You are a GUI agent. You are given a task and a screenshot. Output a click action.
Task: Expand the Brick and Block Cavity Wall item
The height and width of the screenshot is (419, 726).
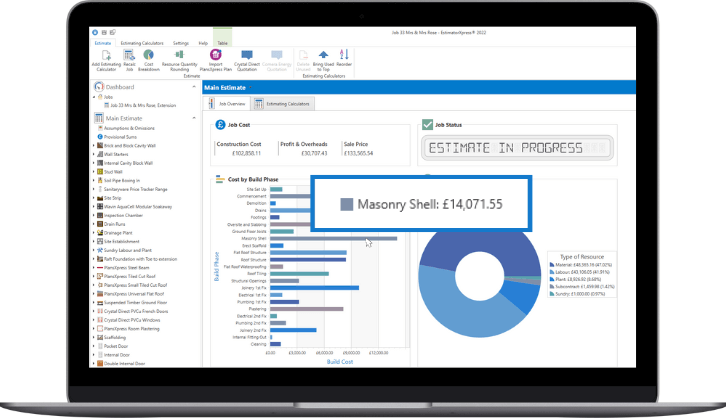click(x=94, y=145)
